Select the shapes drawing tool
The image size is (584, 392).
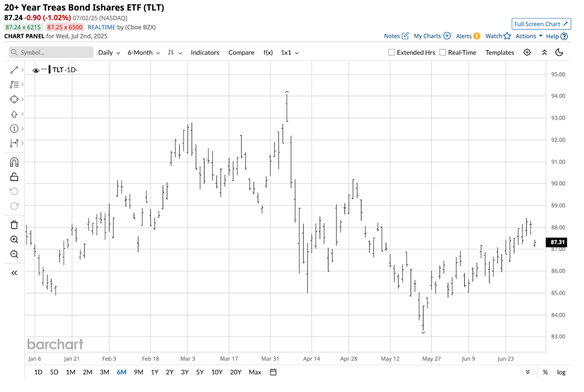(14, 99)
